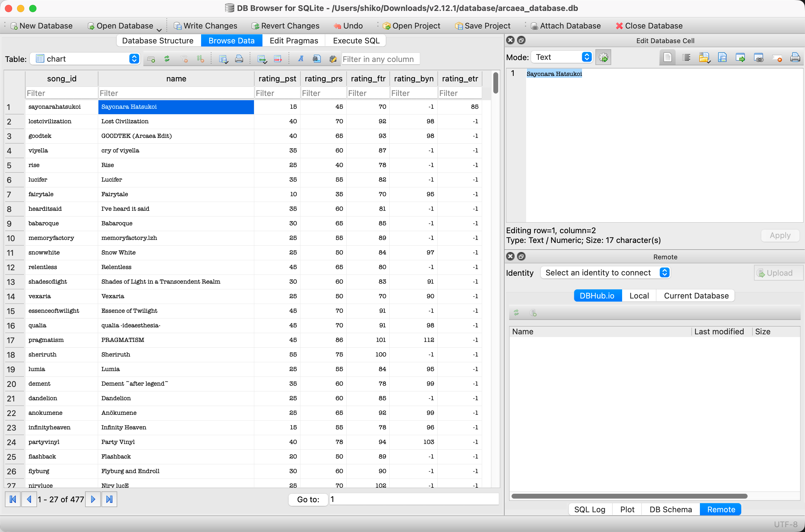This screenshot has width=805, height=532.
Task: Open the Table selector showing chart
Action: (85, 59)
